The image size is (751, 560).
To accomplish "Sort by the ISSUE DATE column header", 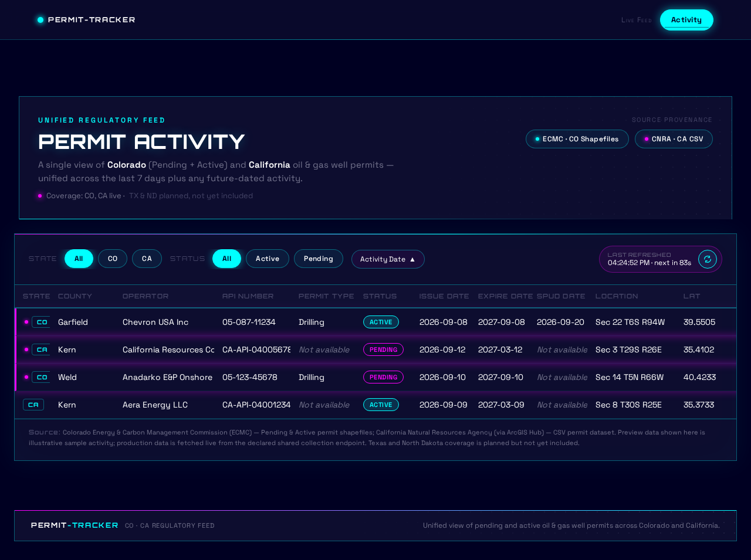I will 444,296.
